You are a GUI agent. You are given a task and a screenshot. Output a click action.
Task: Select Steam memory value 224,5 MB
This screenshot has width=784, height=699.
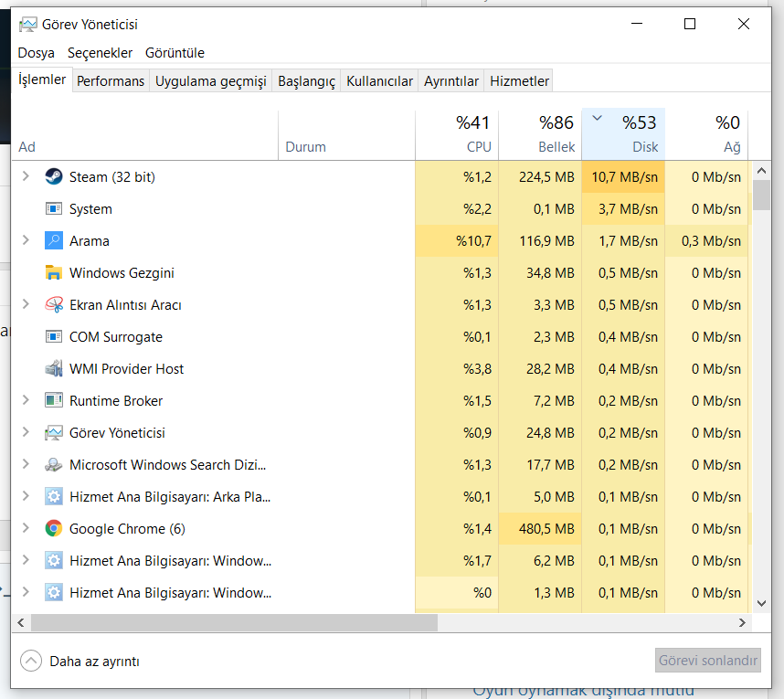point(540,177)
